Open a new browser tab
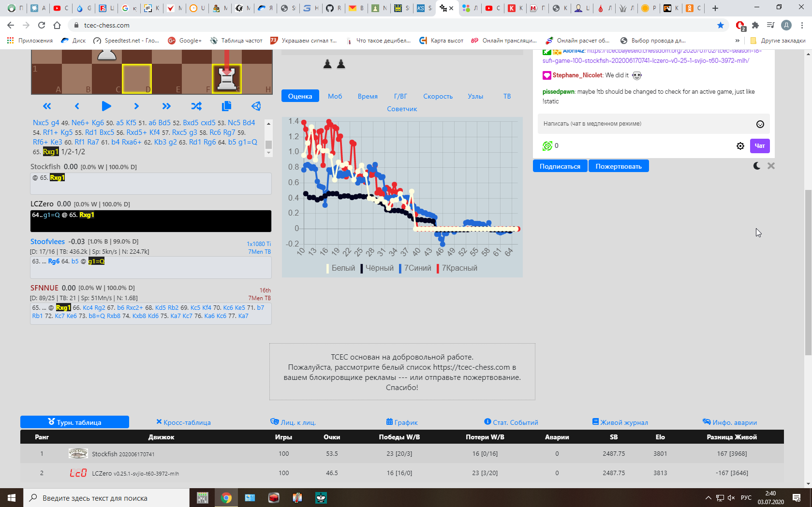The height and width of the screenshot is (507, 812). click(x=715, y=8)
